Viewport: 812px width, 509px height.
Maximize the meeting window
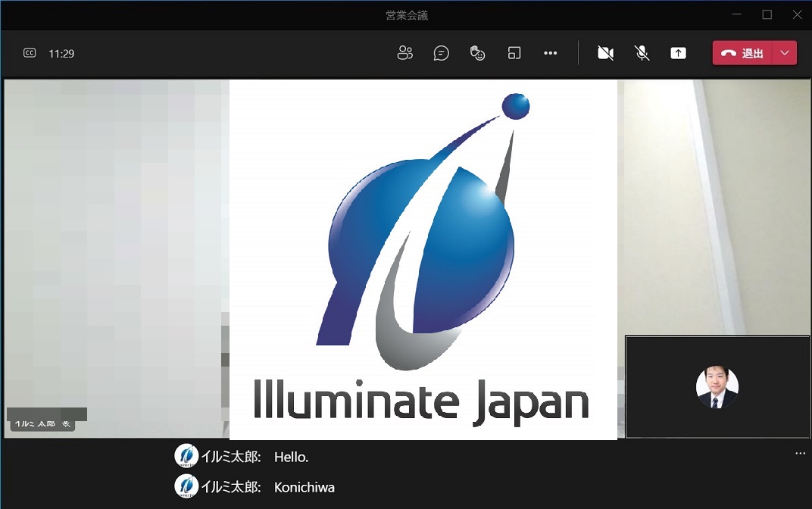point(767,14)
